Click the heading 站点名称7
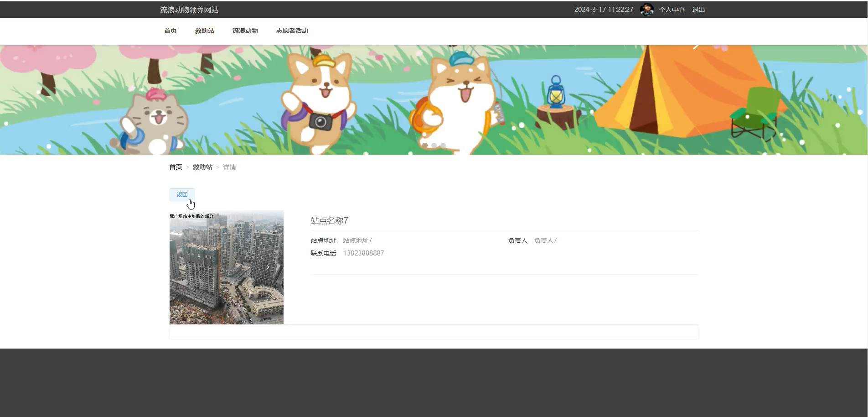The width and height of the screenshot is (868, 417). [x=329, y=221]
